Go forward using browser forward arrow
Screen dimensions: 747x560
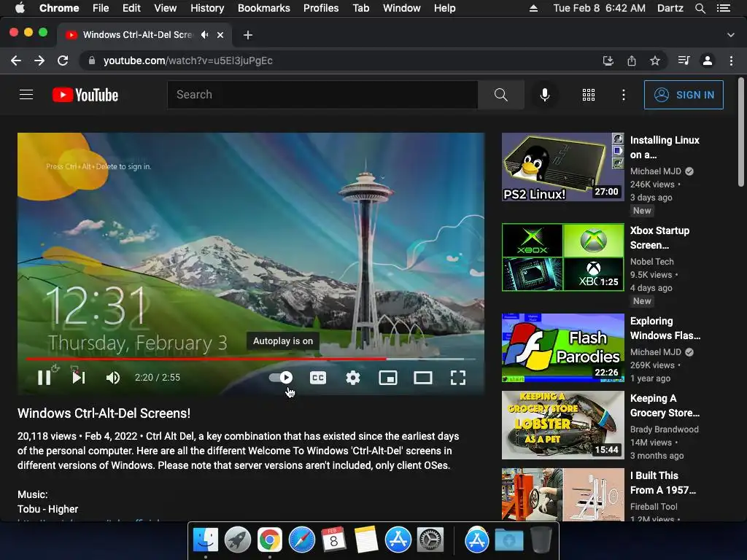pos(39,61)
